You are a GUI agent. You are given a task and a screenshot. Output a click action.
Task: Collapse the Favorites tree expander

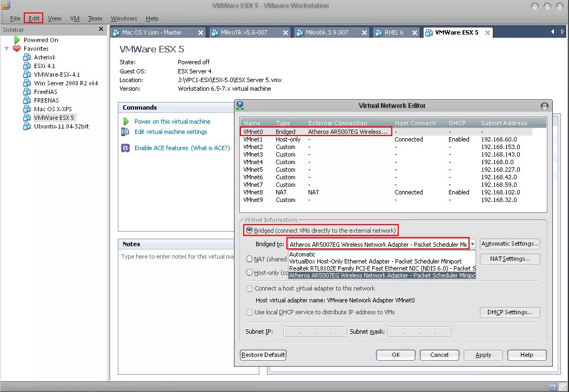coord(6,48)
